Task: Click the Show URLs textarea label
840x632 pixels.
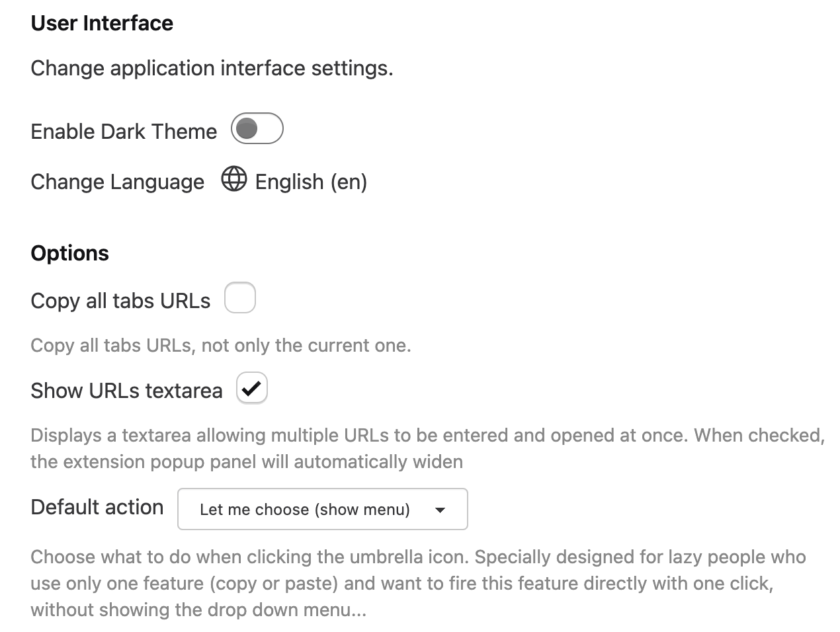Action: coord(126,391)
